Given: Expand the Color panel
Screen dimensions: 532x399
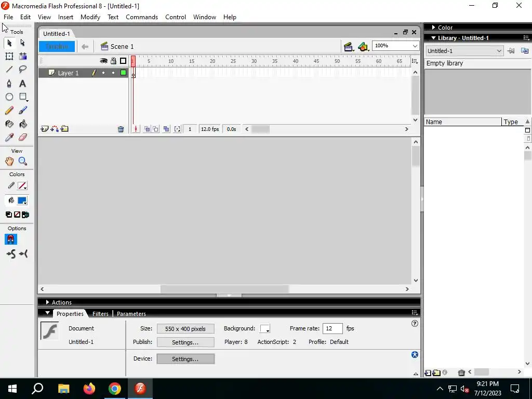Looking at the screenshot, I should tap(434, 28).
